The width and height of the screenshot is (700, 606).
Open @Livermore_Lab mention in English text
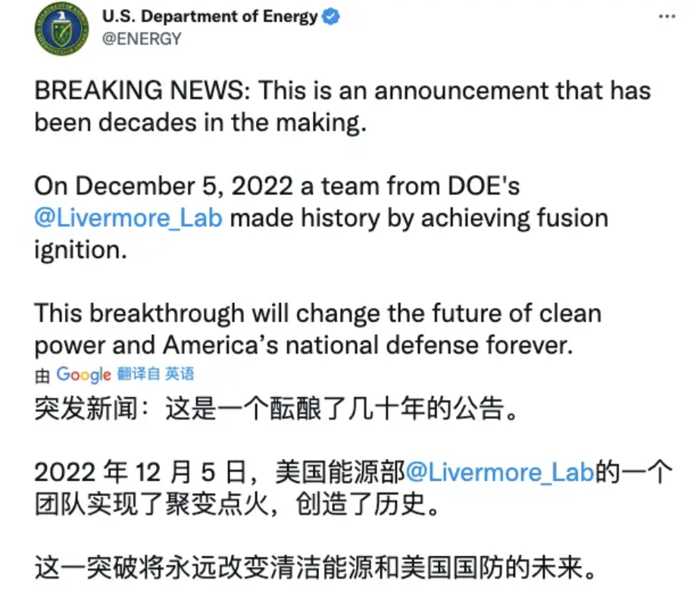(x=129, y=218)
